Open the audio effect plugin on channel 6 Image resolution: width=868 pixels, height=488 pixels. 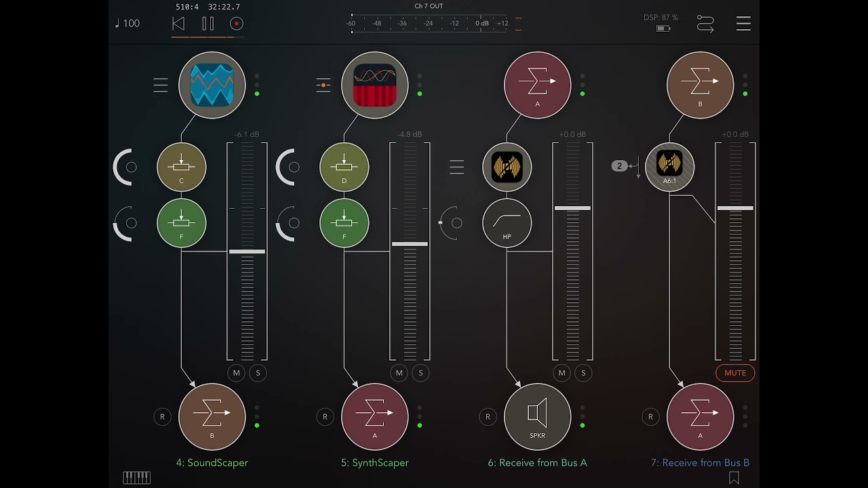[507, 167]
